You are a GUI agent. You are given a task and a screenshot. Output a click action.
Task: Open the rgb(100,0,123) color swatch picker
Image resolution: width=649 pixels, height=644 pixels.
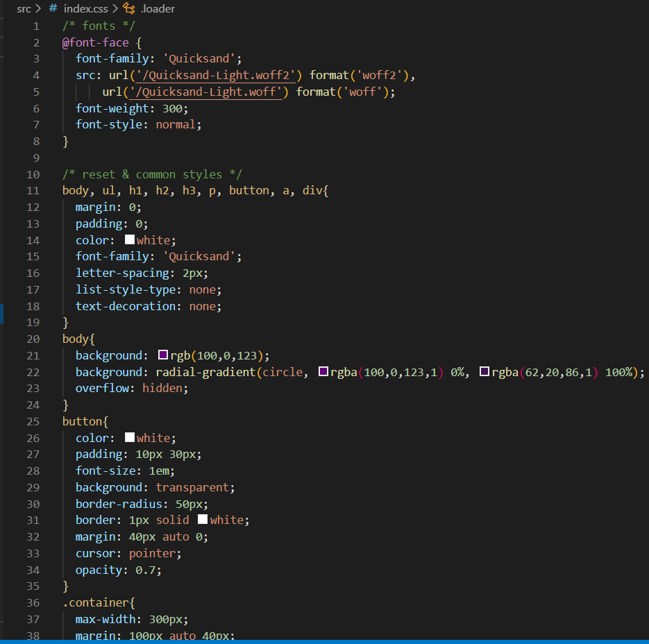(162, 355)
